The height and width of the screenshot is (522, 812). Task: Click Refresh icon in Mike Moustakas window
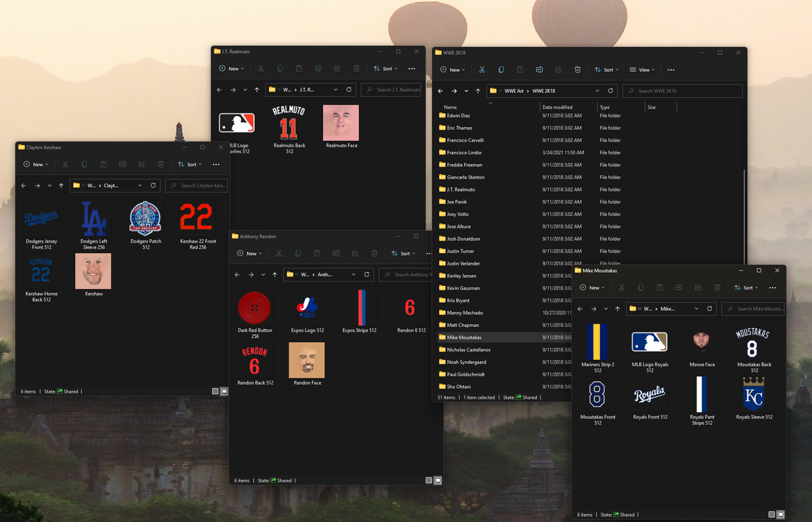click(710, 309)
